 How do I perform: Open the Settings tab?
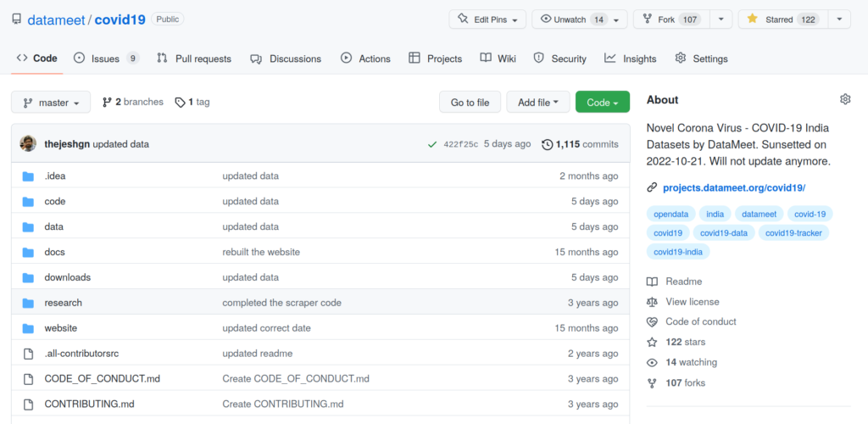701,59
